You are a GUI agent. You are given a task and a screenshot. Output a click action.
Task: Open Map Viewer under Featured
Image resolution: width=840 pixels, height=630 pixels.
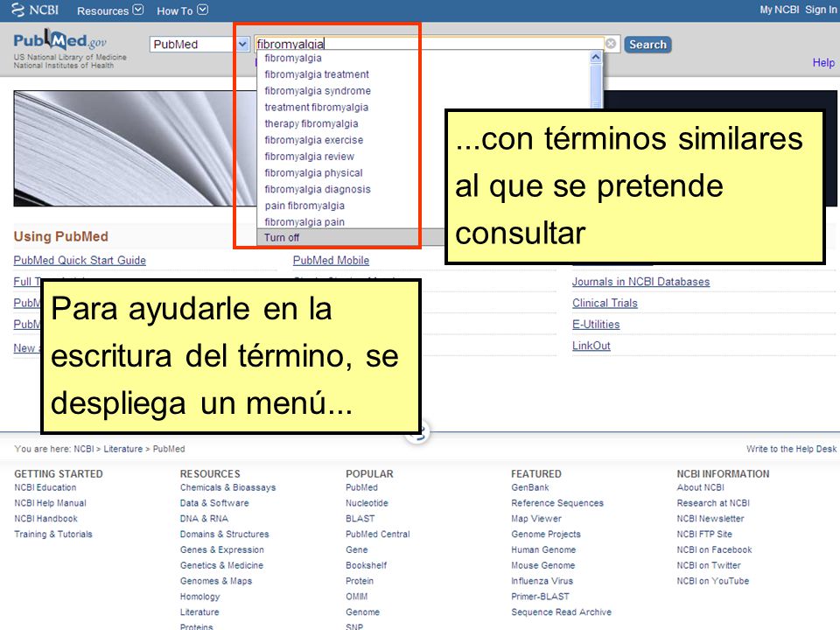coord(536,519)
